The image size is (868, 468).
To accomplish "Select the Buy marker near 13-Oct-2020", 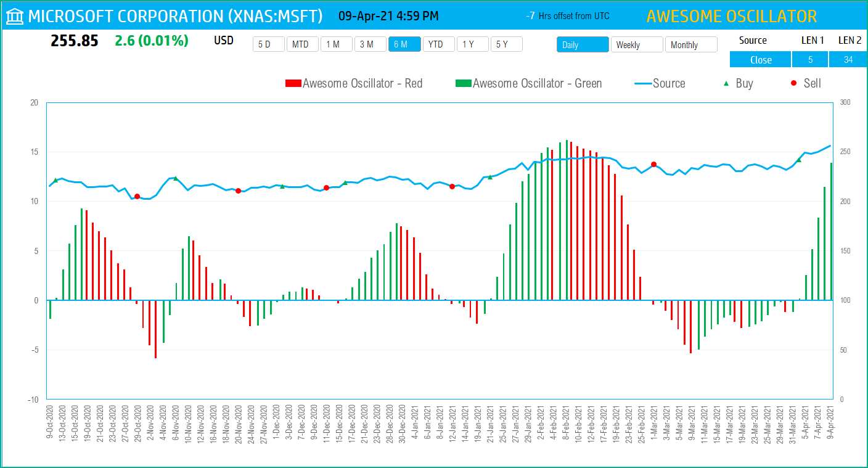I will tap(55, 180).
